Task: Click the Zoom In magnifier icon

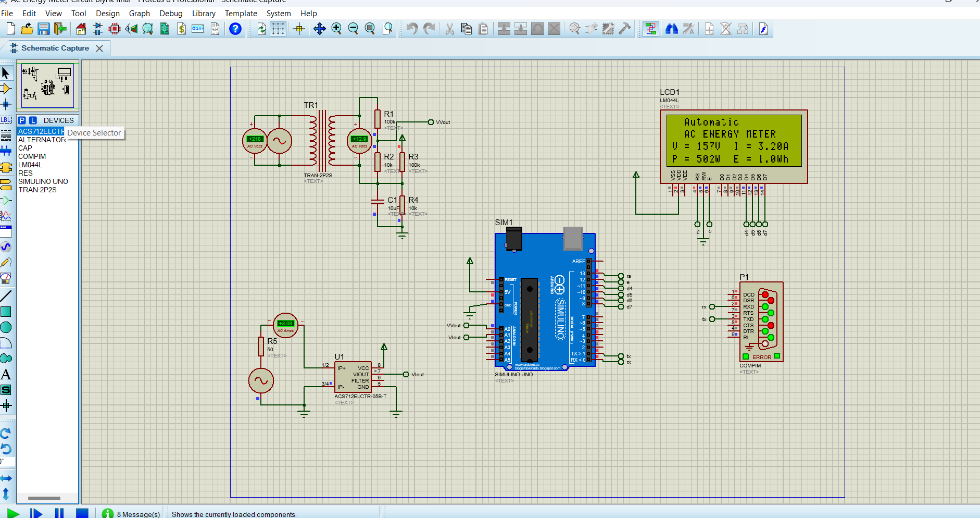Action: coord(336,29)
